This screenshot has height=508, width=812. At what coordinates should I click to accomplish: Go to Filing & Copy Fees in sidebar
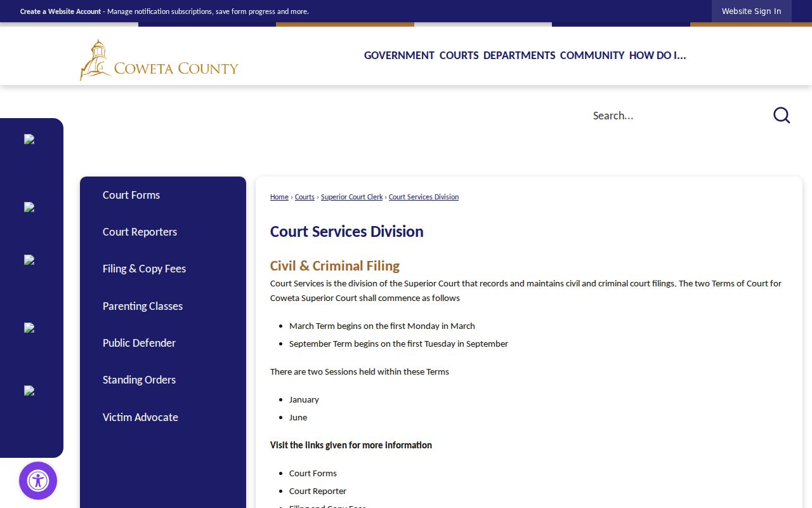point(144,269)
